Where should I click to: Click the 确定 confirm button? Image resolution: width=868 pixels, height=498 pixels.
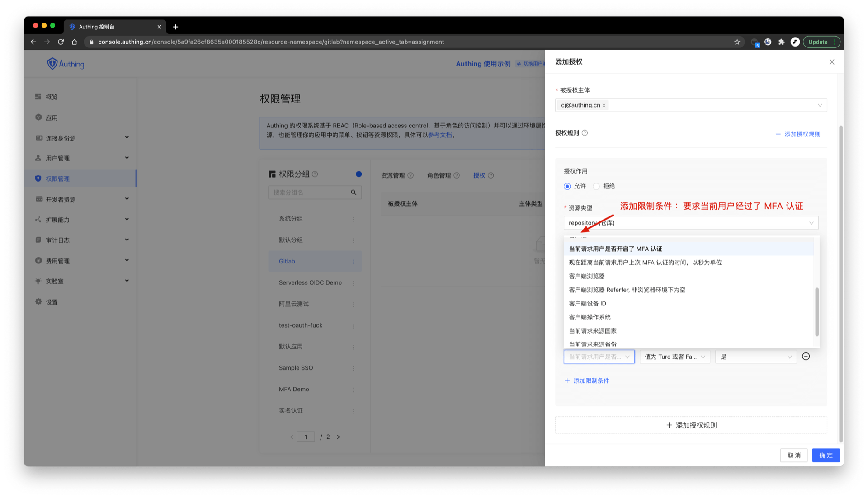(825, 455)
